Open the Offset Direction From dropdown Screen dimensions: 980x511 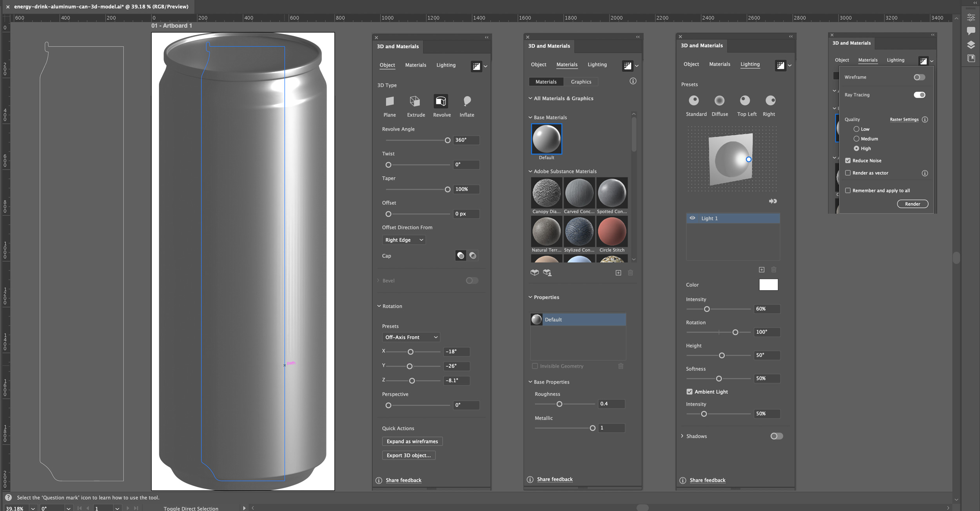click(404, 240)
